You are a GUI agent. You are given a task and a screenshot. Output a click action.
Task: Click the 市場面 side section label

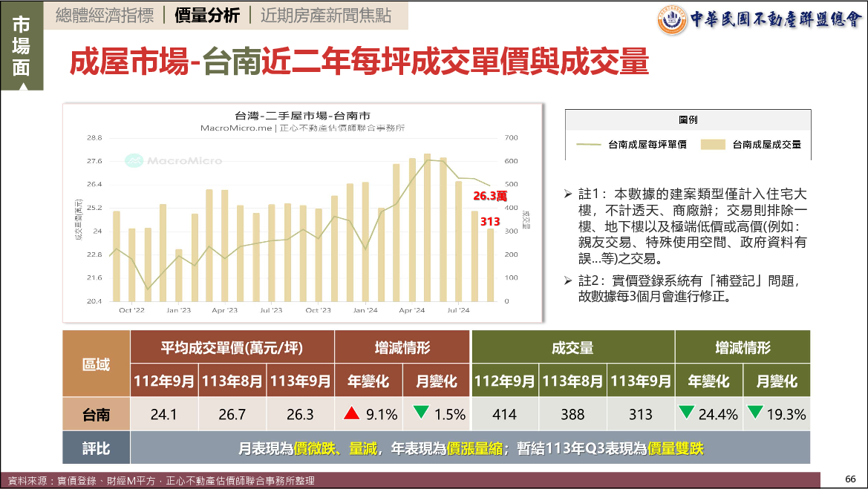click(x=22, y=46)
